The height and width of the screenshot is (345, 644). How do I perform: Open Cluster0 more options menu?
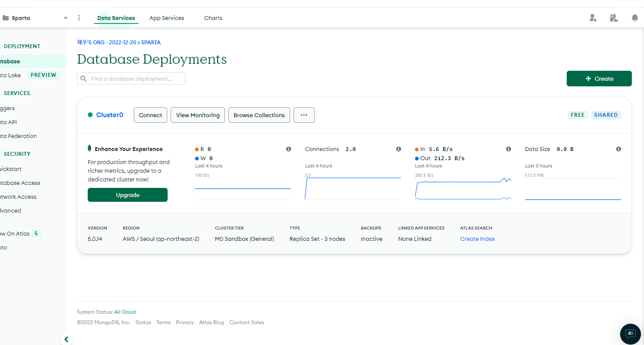tap(304, 115)
